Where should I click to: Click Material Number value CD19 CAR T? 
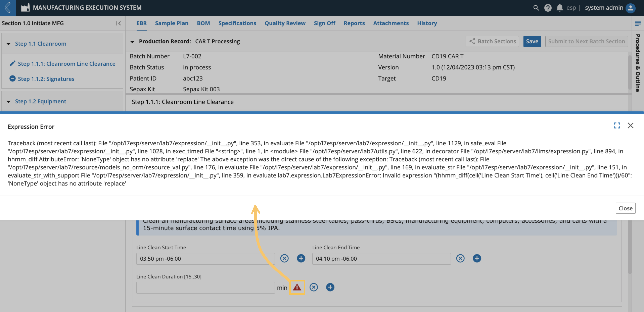[447, 56]
